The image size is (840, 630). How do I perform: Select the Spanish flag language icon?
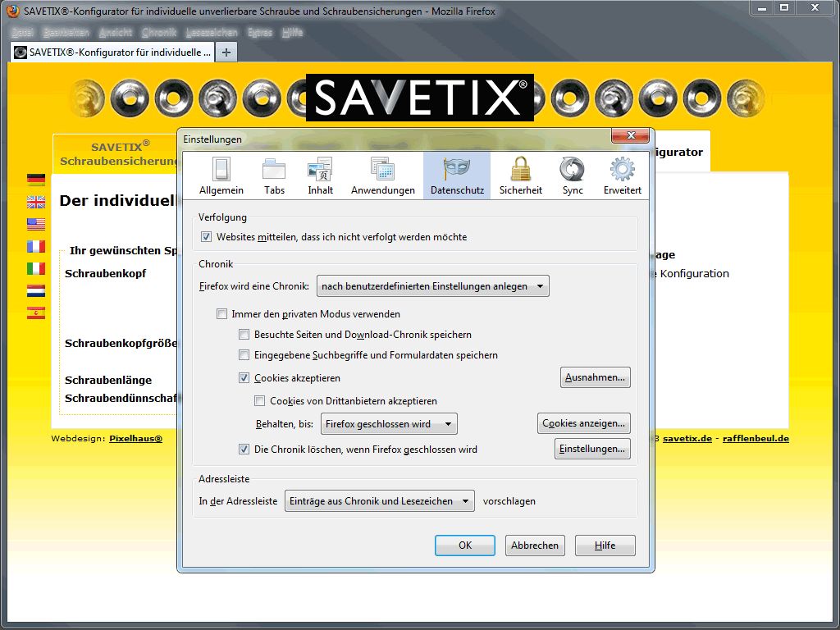tap(36, 313)
